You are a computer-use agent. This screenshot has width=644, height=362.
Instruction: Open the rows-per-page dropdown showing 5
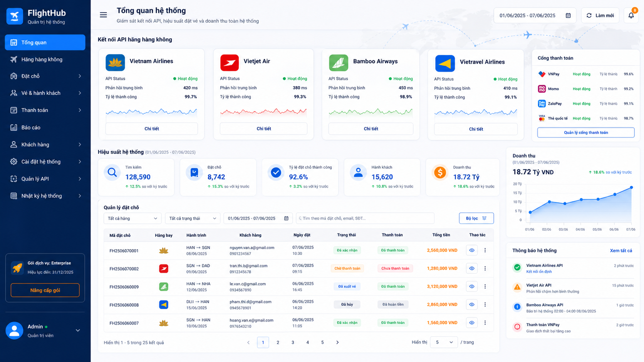(444, 342)
